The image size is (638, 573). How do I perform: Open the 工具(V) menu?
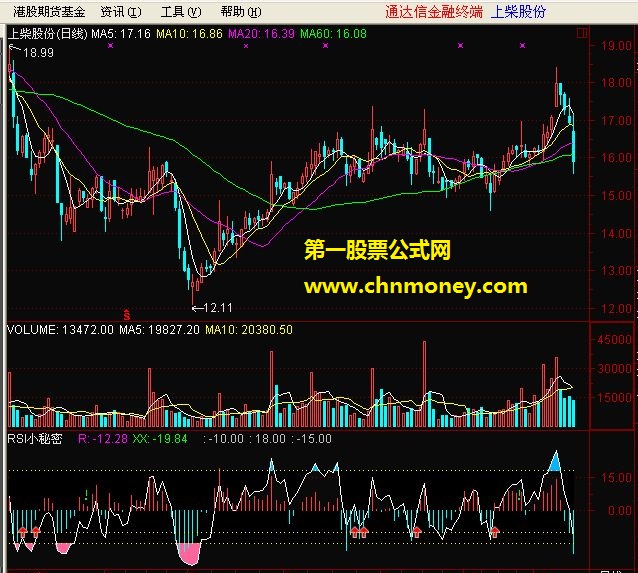[x=181, y=11]
